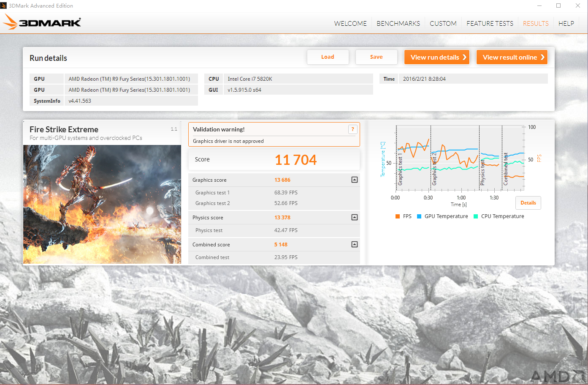Click the 3DMark title bar app icon
Screen dimensions: 588x385
4,5
